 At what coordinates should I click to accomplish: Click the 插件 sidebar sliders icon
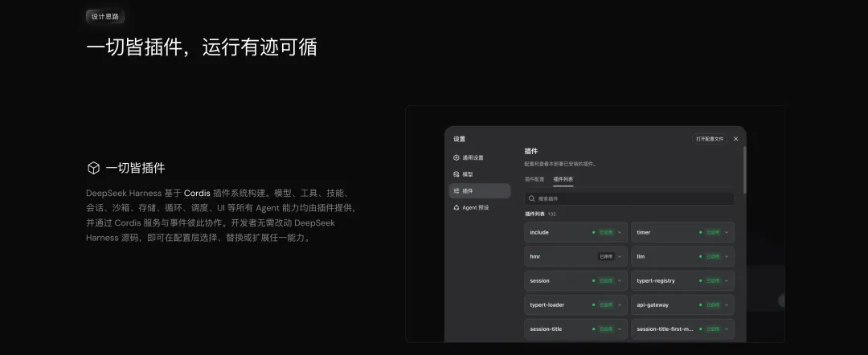(x=457, y=191)
